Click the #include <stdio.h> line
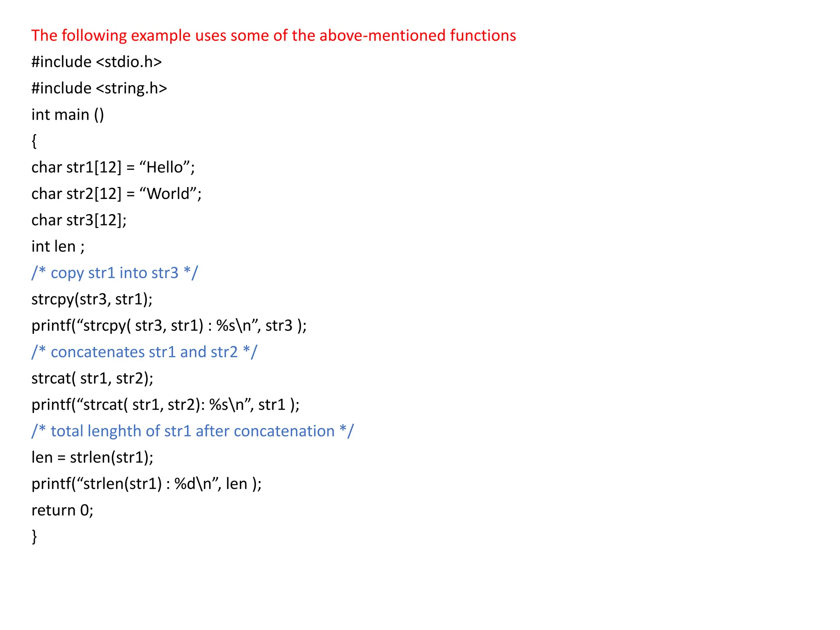This screenshot has width=840, height=630. click(97, 62)
